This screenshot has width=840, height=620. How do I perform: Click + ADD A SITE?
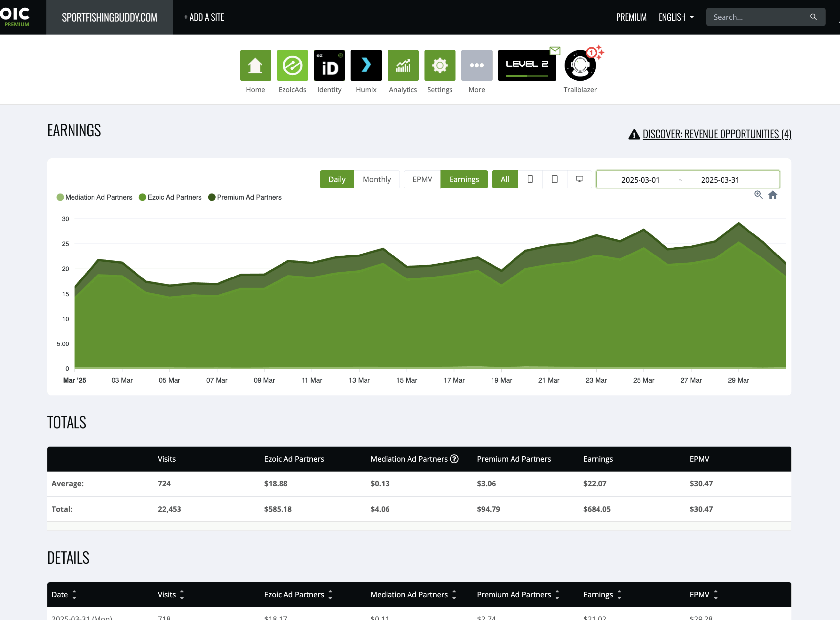[204, 17]
